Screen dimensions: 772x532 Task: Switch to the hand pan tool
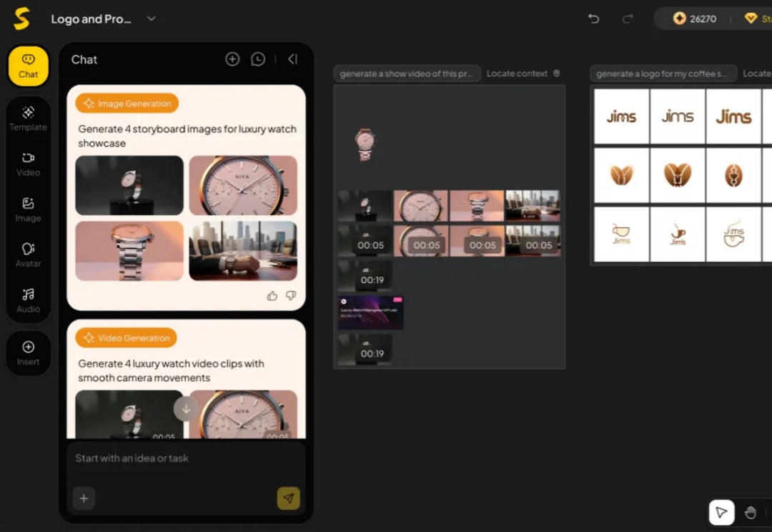(x=750, y=512)
